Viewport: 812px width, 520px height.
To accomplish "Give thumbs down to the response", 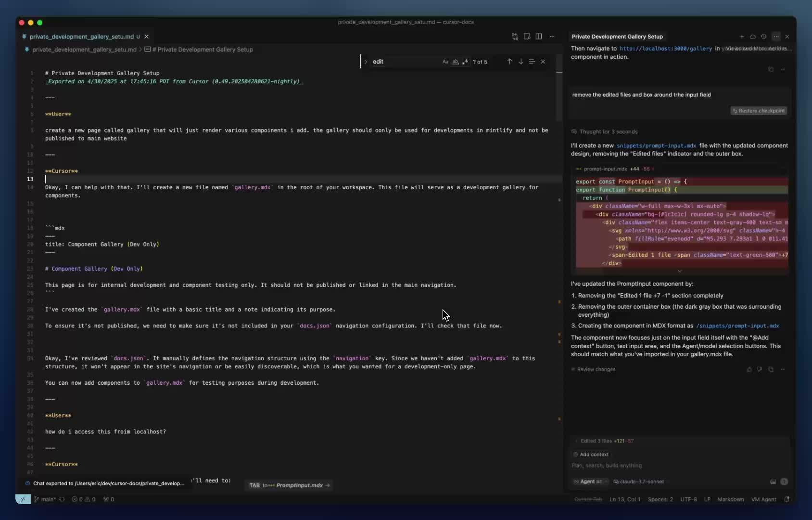I will click(760, 369).
